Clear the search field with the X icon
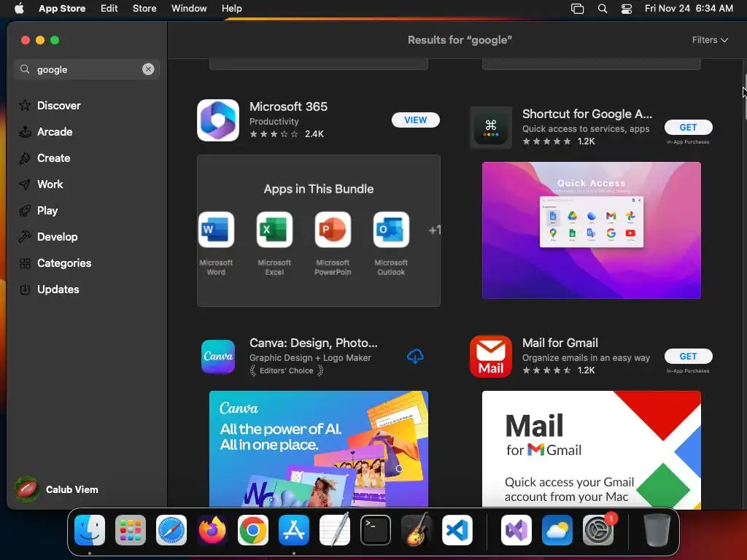The width and height of the screenshot is (747, 560). (x=148, y=69)
